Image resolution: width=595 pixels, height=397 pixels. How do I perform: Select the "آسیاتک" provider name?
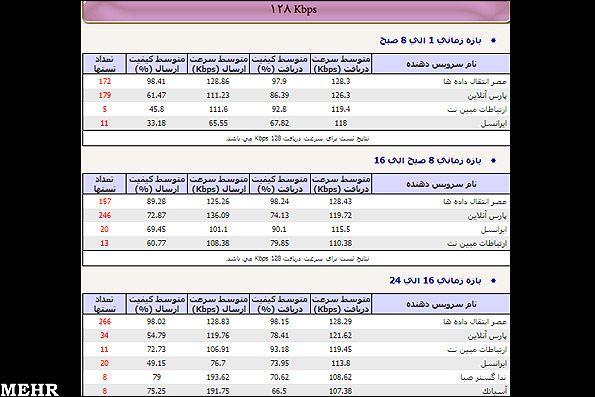click(494, 391)
